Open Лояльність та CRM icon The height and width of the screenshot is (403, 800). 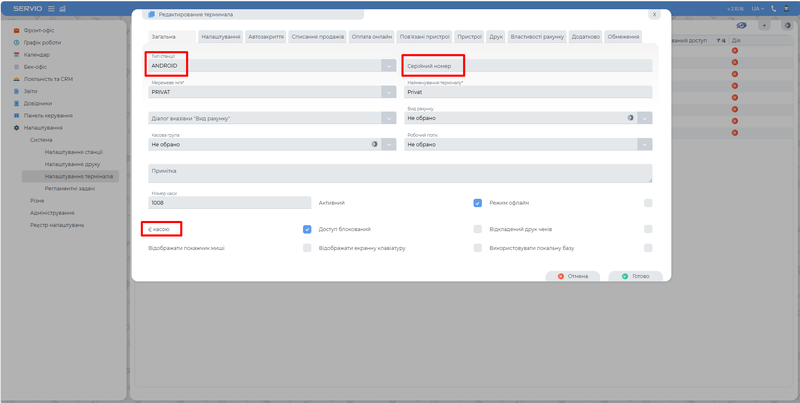click(x=16, y=78)
